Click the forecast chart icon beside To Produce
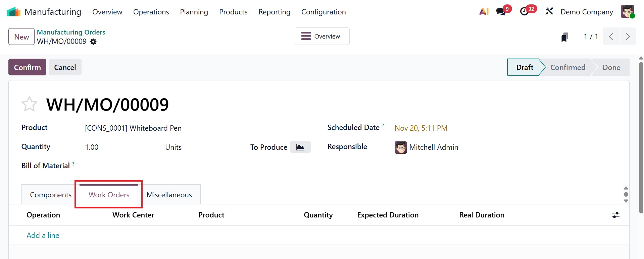Image resolution: width=644 pixels, height=259 pixels. 300,147
